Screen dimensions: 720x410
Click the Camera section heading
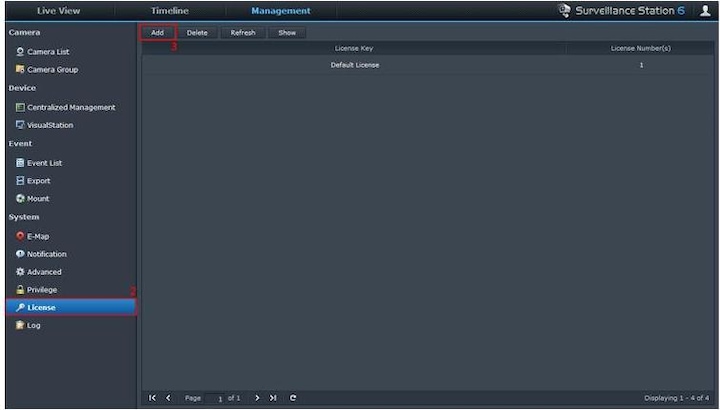[x=24, y=33]
